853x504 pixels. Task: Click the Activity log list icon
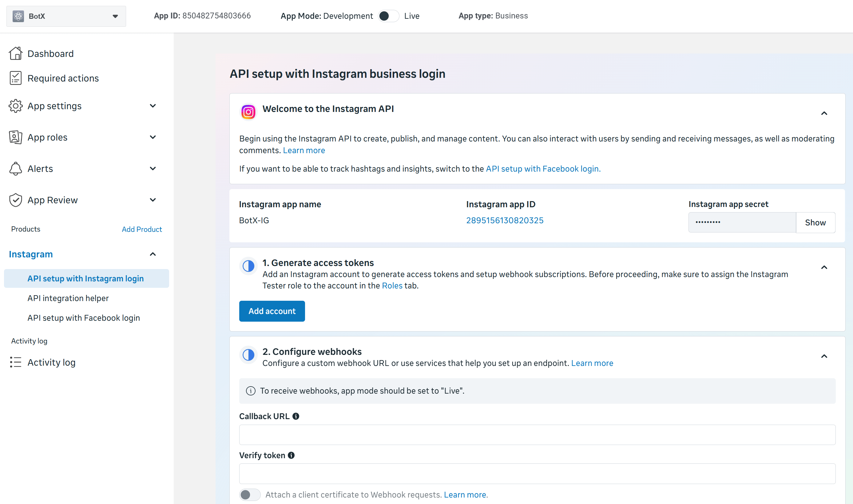16,362
